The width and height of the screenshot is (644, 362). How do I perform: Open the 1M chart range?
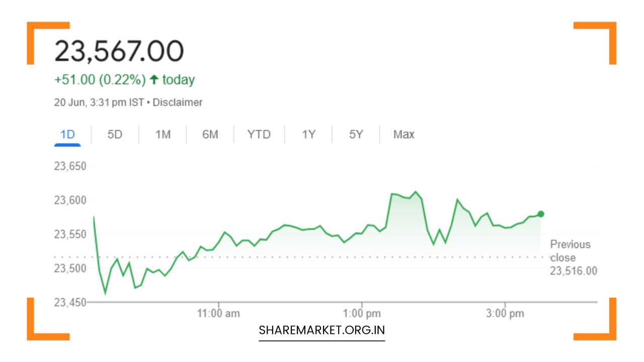click(x=162, y=134)
